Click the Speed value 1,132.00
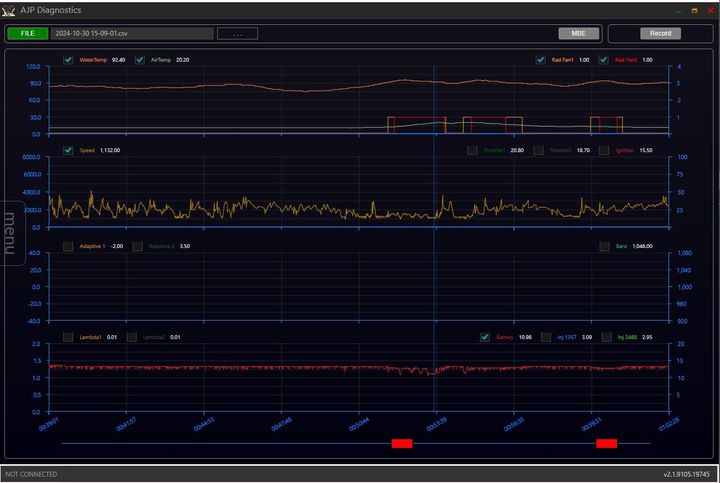This screenshot has height=483, width=720. (110, 150)
